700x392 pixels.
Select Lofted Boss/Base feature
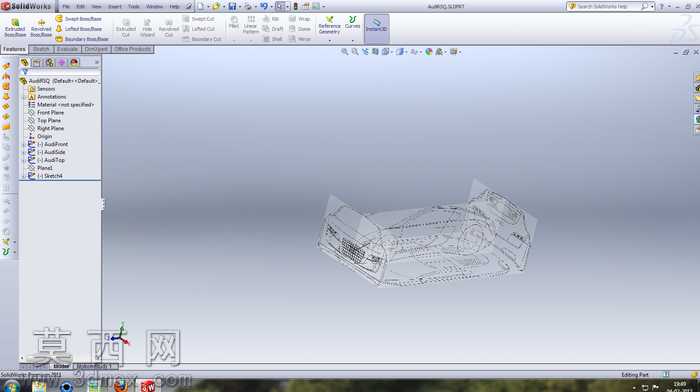79,29
